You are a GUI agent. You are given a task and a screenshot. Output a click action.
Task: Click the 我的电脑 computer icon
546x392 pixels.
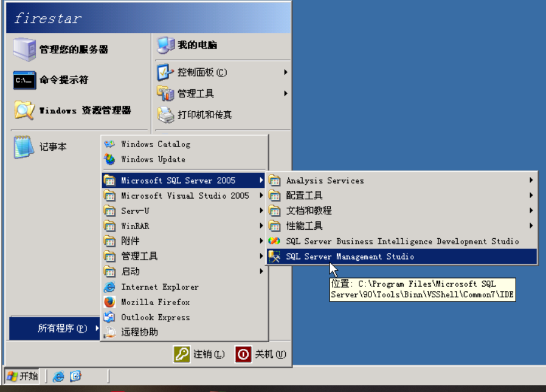[165, 45]
